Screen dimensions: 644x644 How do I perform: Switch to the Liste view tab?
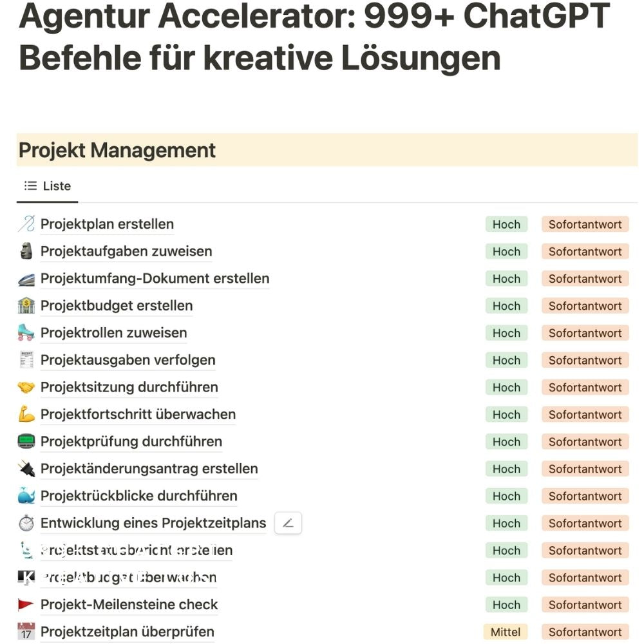(x=48, y=186)
